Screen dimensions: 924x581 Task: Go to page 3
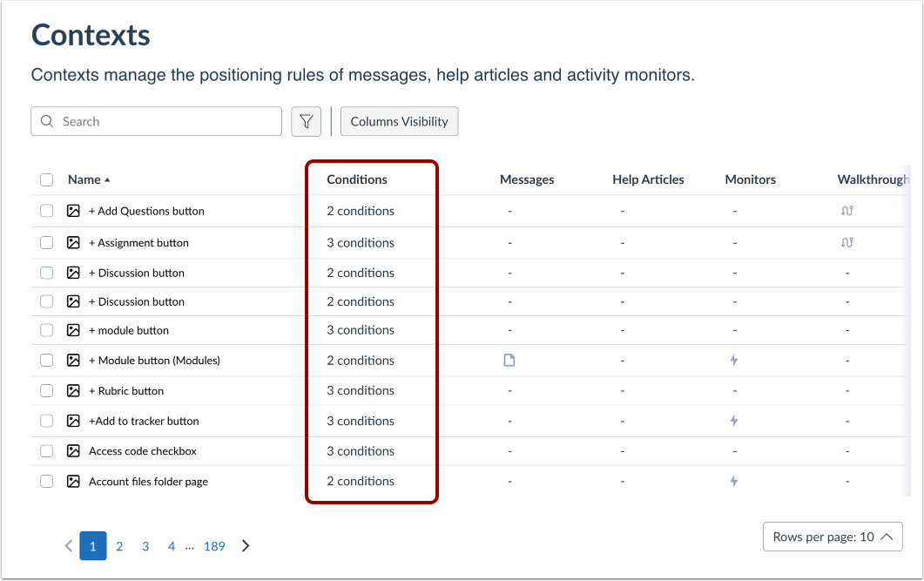tap(145, 546)
